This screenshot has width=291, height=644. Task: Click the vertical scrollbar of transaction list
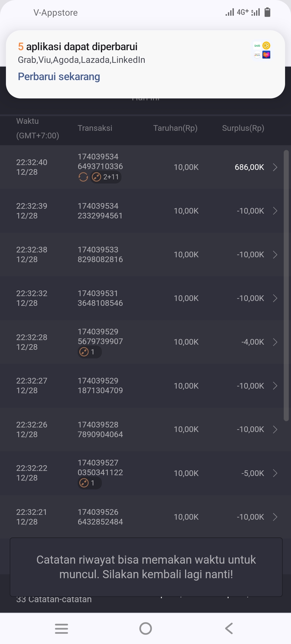click(x=286, y=285)
